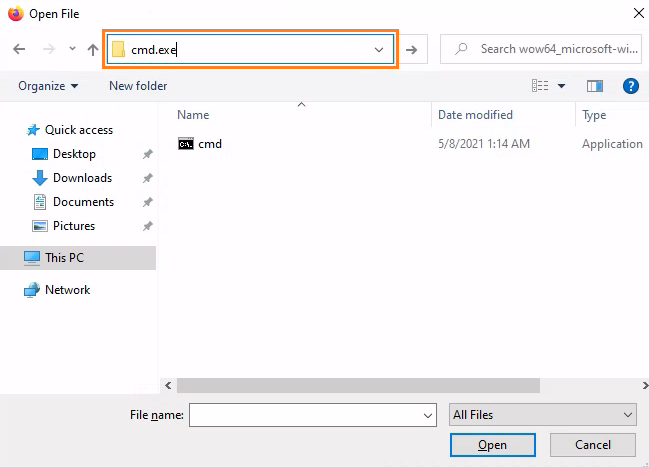Click the go-to address arrow button
The image size is (649, 467).
point(411,50)
